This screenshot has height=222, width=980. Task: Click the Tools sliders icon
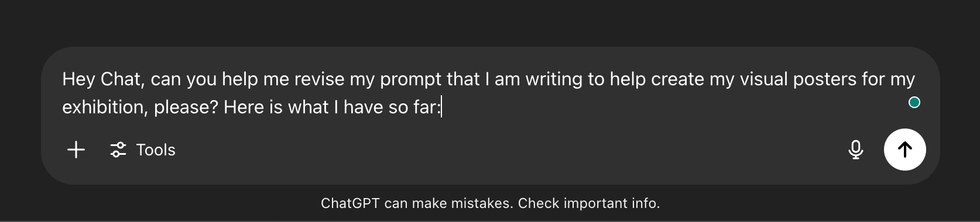pyautogui.click(x=118, y=150)
